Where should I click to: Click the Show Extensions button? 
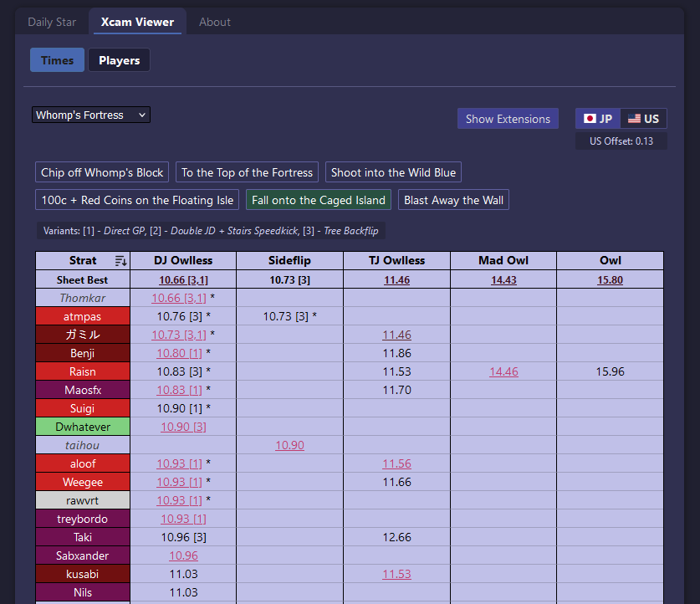coord(508,119)
